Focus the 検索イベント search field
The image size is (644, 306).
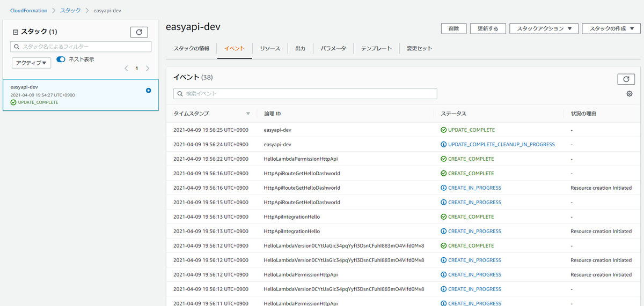tap(305, 94)
